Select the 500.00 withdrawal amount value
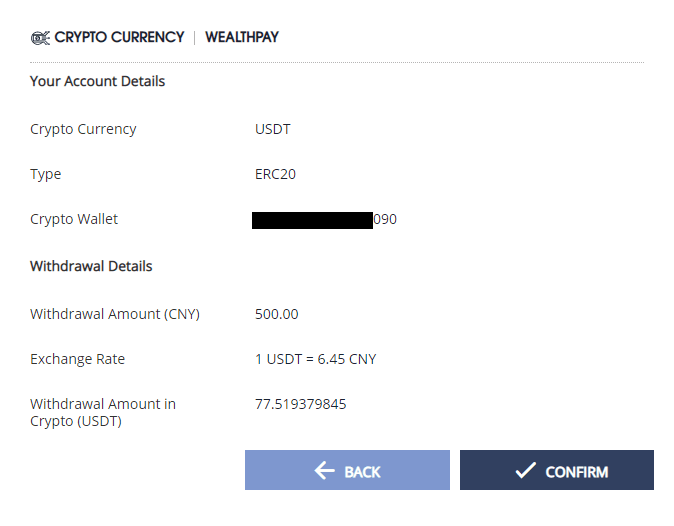Image resolution: width=674 pixels, height=526 pixels. [x=277, y=314]
